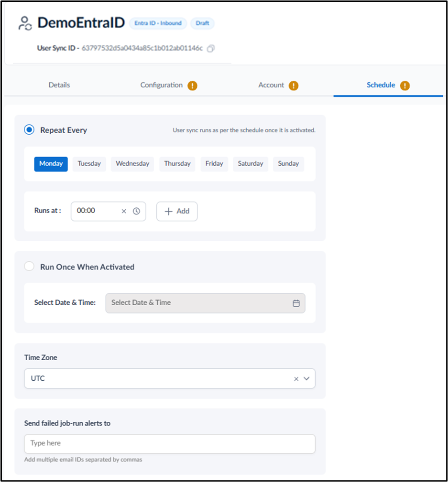Clear the UTC time zone selection
Viewport: 448px width, 482px height.
coord(296,379)
